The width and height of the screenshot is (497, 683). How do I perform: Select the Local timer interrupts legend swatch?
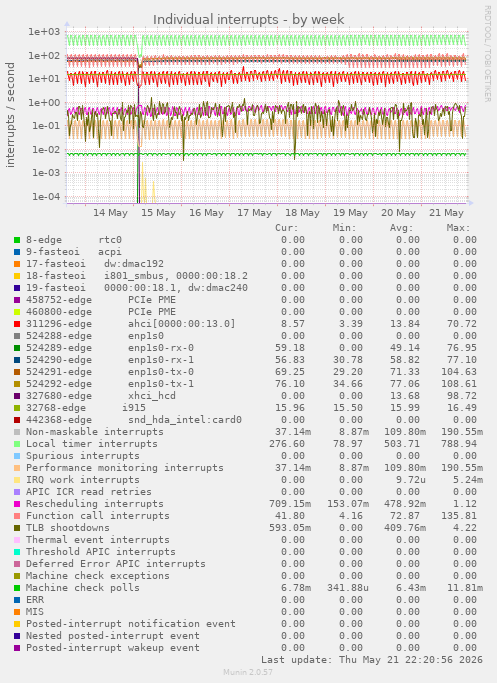point(17,444)
